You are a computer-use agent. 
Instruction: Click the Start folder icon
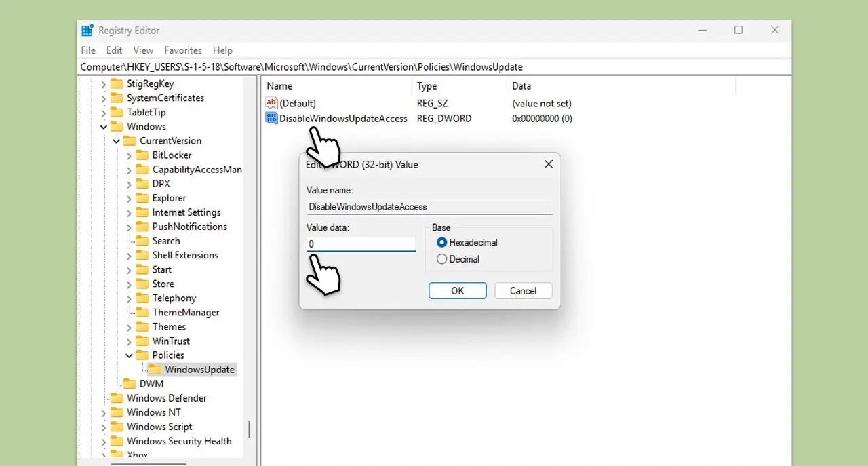(x=142, y=269)
